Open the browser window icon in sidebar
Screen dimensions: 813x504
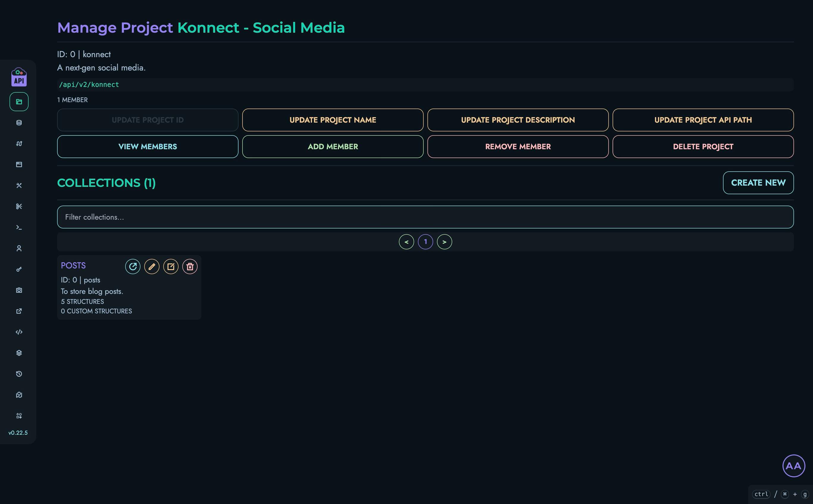(19, 165)
